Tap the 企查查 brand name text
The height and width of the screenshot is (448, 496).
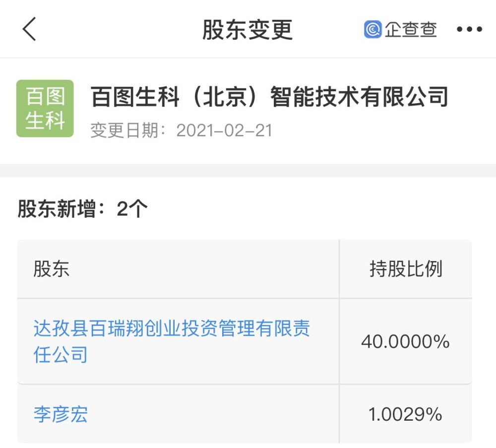click(x=411, y=30)
